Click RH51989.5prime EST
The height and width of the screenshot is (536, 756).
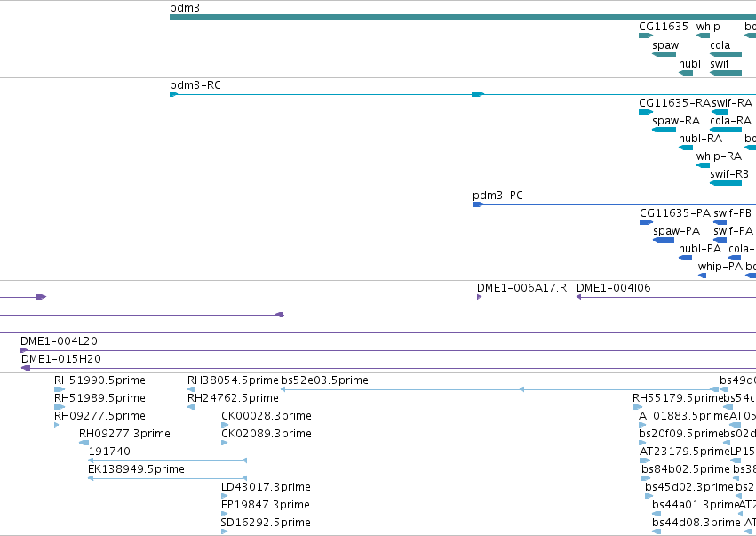pyautogui.click(x=60, y=407)
